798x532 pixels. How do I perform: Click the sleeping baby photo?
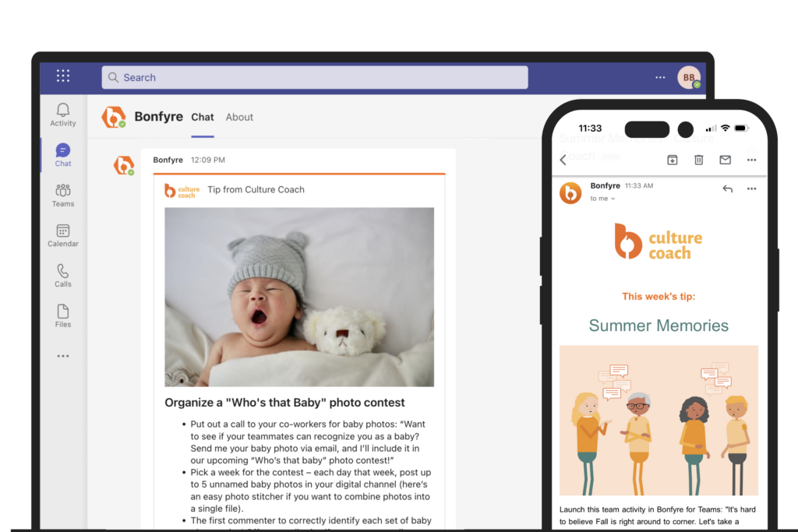[x=299, y=297]
